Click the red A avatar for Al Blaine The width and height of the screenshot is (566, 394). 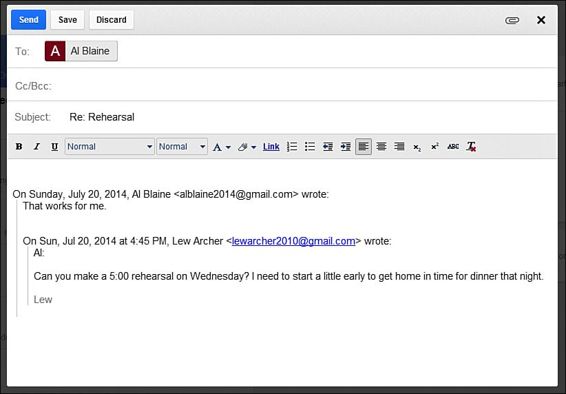point(55,51)
